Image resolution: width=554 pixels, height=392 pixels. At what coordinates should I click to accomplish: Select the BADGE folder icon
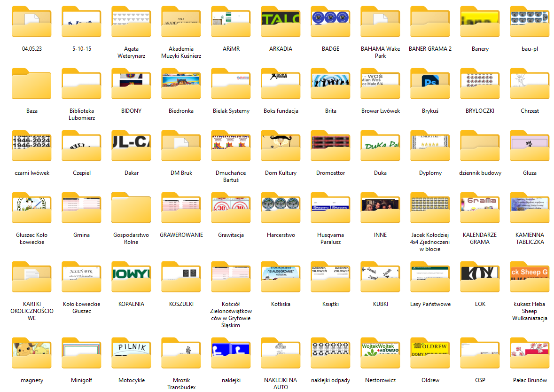point(330,22)
